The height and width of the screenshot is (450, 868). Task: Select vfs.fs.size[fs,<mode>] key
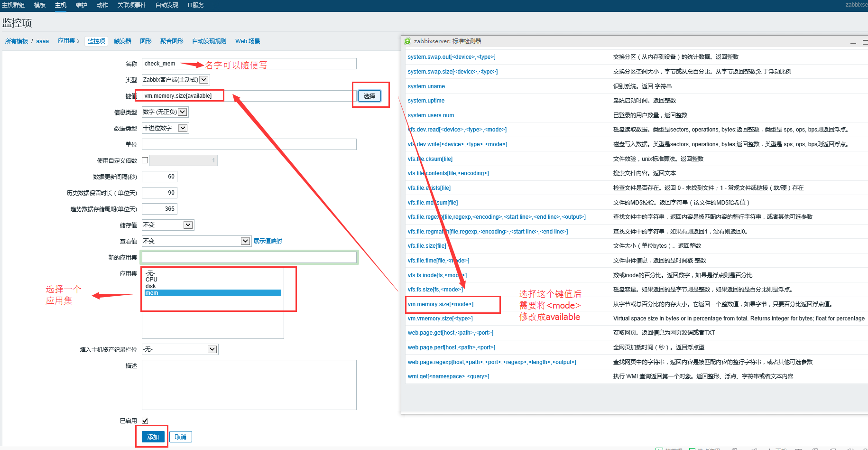435,290
